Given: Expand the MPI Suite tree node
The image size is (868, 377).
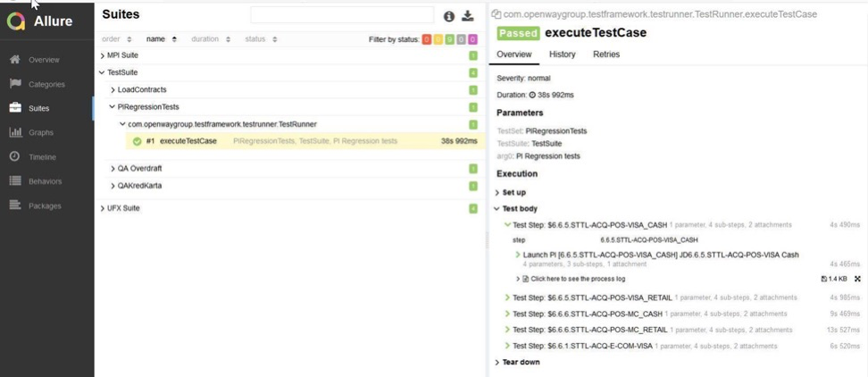Looking at the screenshot, I should (119, 55).
